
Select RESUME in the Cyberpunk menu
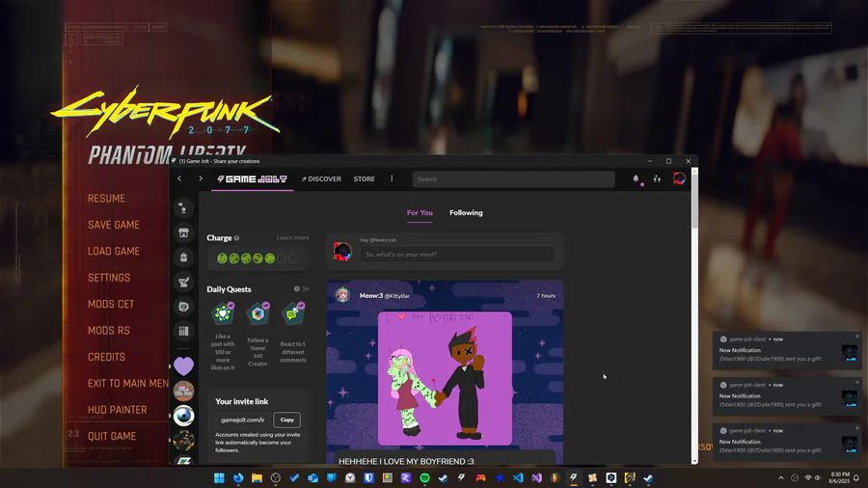coord(106,199)
